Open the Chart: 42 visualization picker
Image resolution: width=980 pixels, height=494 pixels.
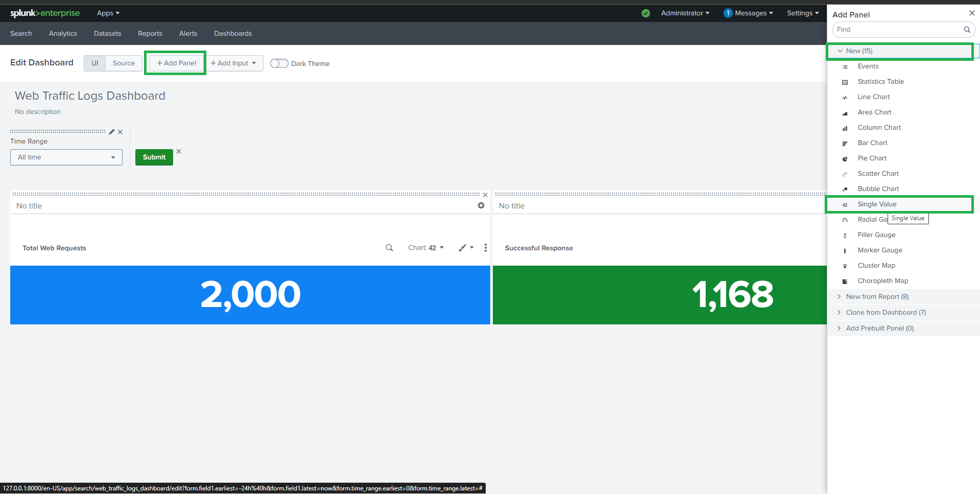426,248
